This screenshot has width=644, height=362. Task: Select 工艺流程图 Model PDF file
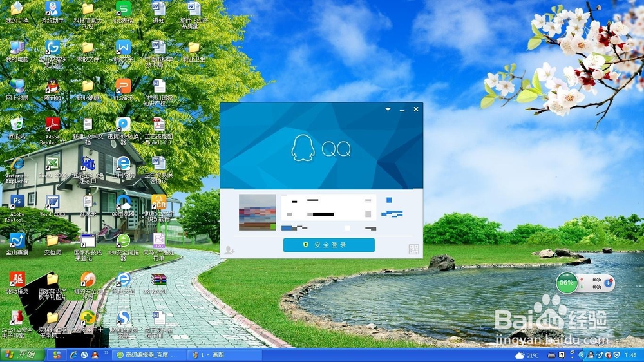pos(158,131)
